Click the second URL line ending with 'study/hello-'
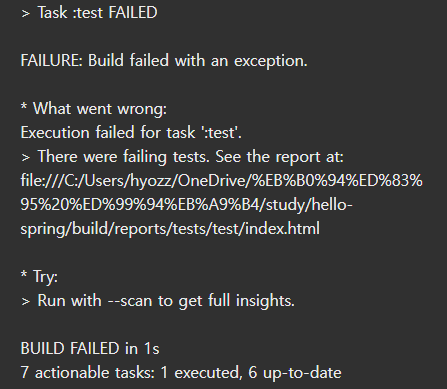 pyautogui.click(x=186, y=205)
